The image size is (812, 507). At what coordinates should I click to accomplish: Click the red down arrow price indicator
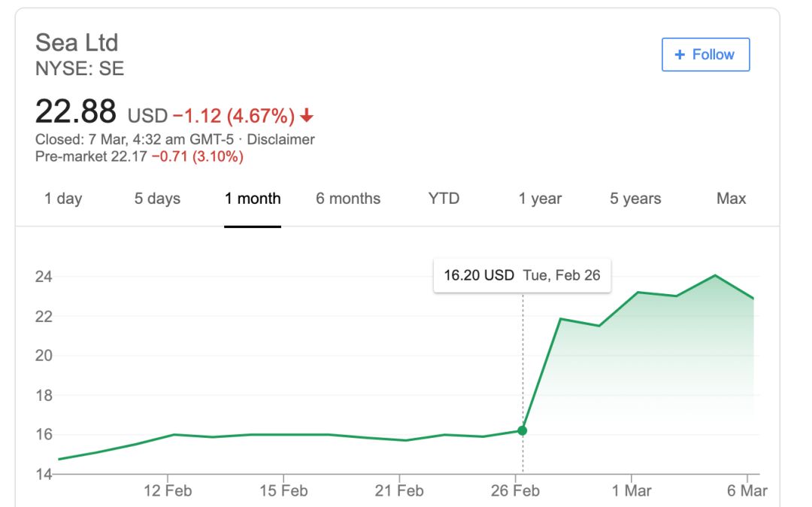[x=307, y=115]
